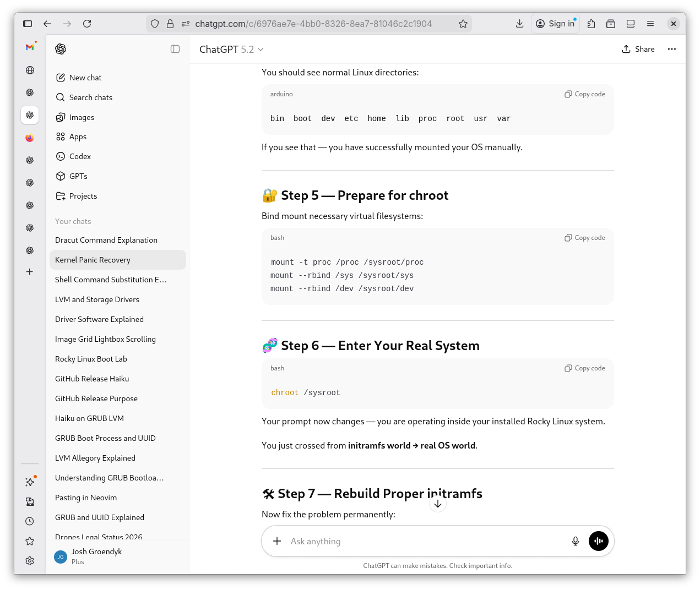This screenshot has width=700, height=590.
Task: Start voice mode with waveform button
Action: click(598, 541)
